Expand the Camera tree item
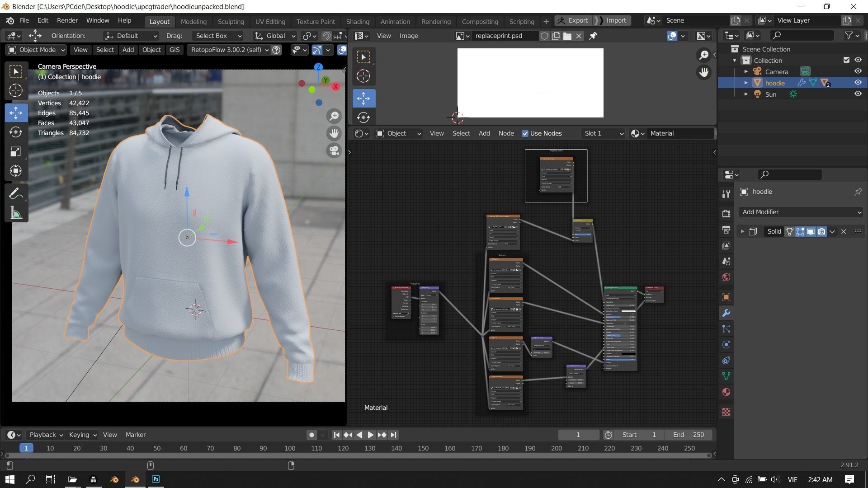The image size is (868, 488). pyautogui.click(x=746, y=71)
